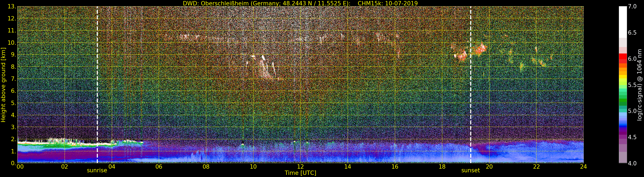
Task: Click the time tick label '14'
Action: coord(347,166)
